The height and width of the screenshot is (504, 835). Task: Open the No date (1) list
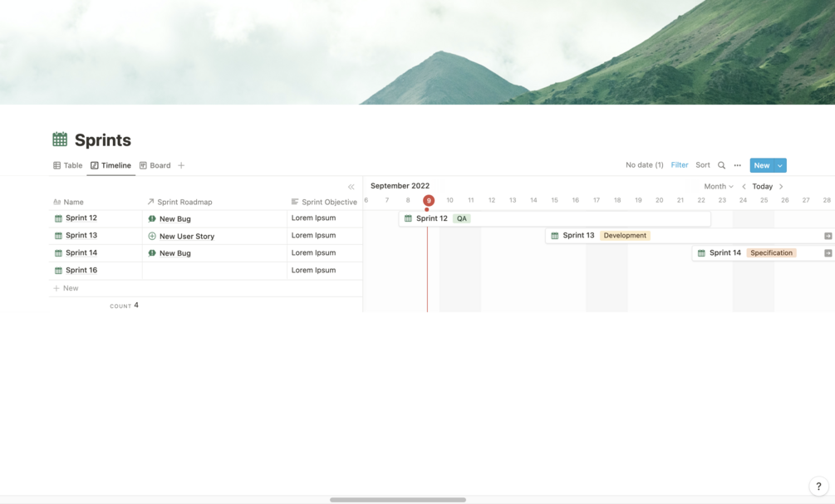[645, 165]
